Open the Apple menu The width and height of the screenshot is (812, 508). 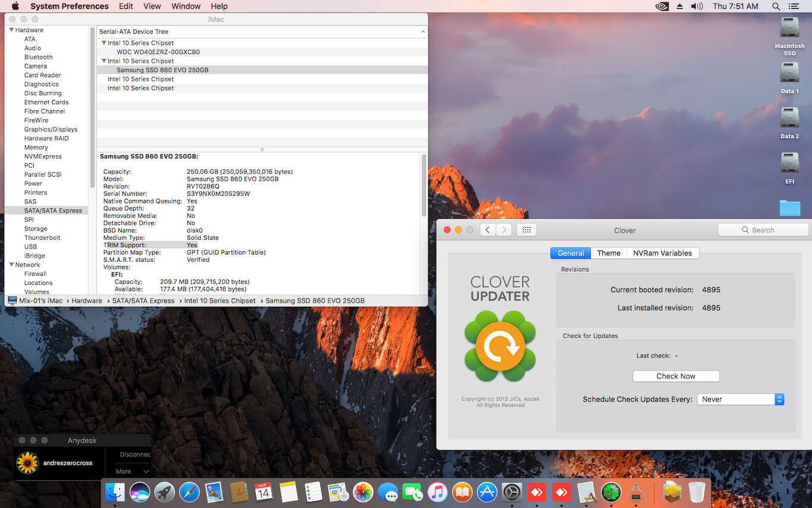(15, 6)
